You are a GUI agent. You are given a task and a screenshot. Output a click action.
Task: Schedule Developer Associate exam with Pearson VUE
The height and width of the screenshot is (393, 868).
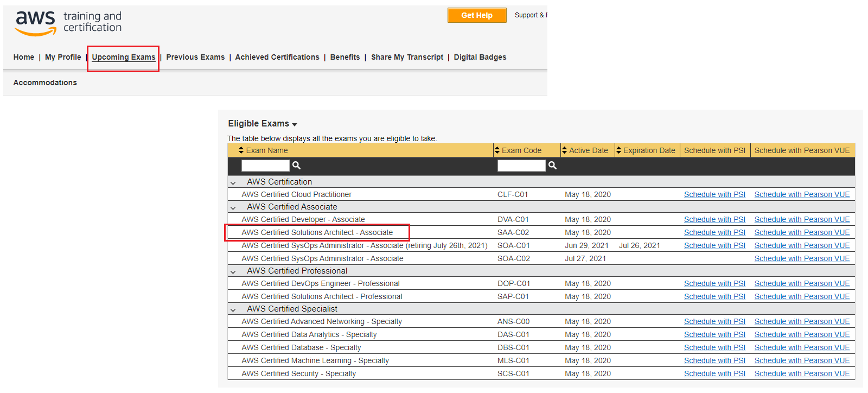pos(802,219)
